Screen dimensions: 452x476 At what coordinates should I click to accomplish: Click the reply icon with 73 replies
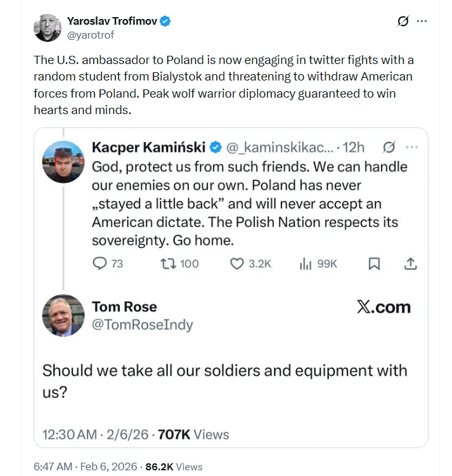tap(100, 264)
